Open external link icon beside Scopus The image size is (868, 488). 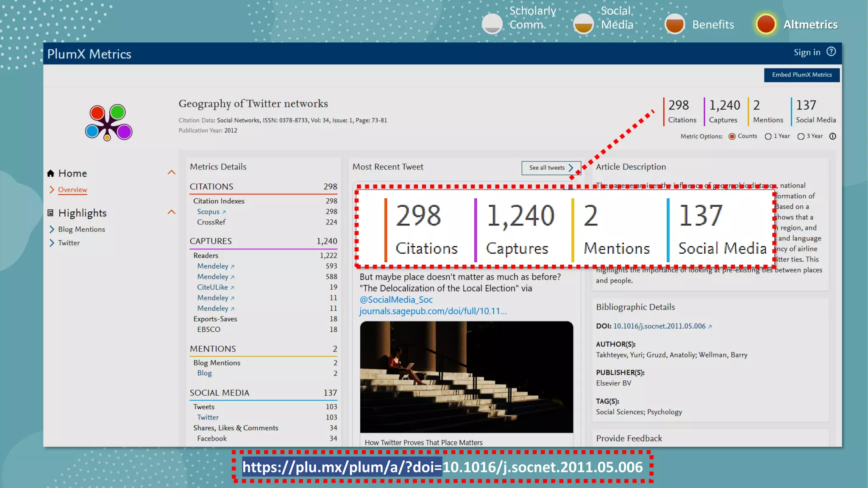click(x=224, y=212)
